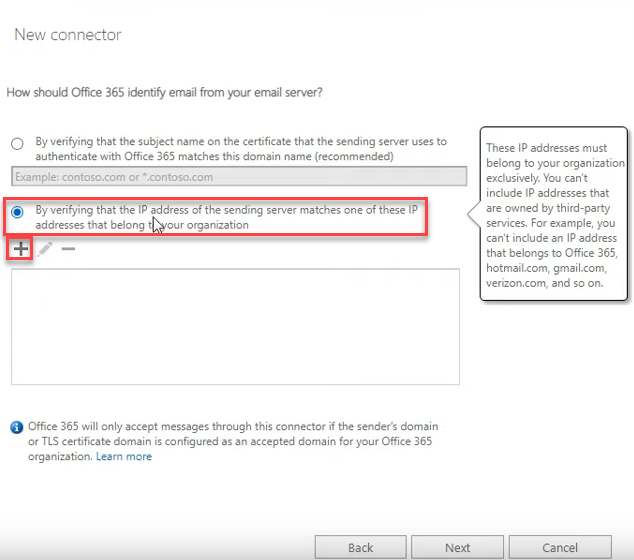Image resolution: width=634 pixels, height=560 pixels.
Task: Click the plus icon to add IP address
Action: 21,249
